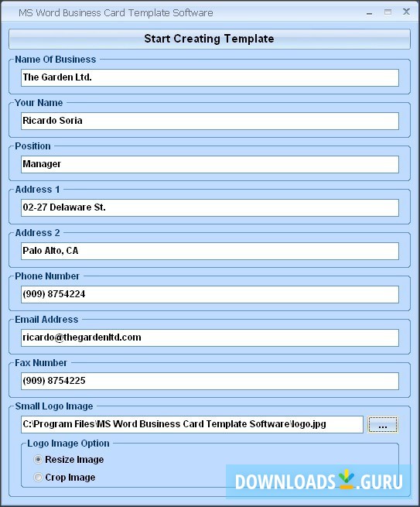Close the Business Card Template window
Viewport: 420px width, 507px height.
(406, 12)
